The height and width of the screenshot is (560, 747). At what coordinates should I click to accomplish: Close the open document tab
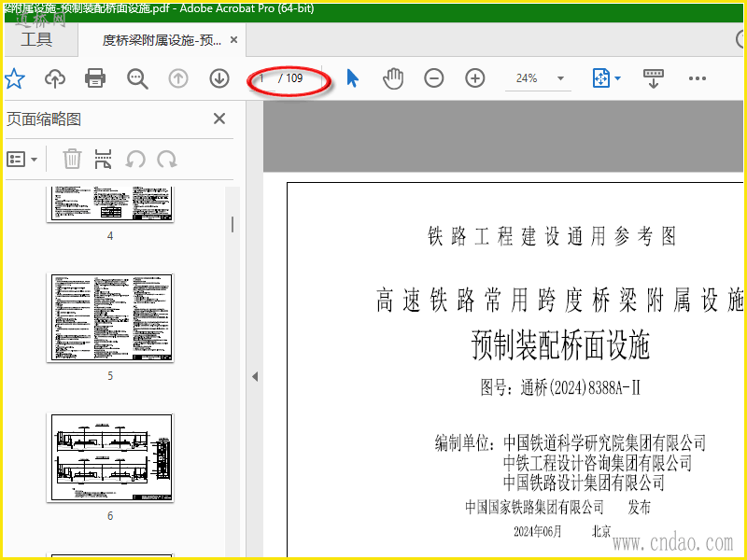(234, 40)
